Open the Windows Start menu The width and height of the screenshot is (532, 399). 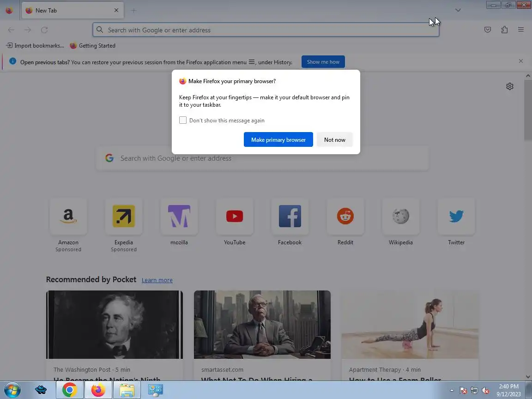click(12, 390)
